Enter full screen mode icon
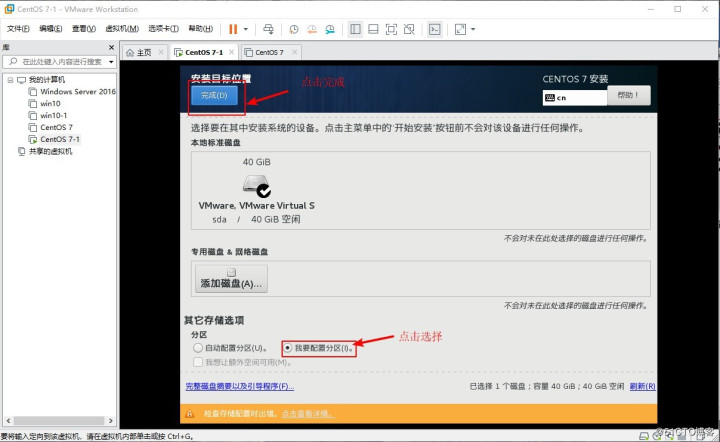Viewport: 720px width, 442px height. 391,29
